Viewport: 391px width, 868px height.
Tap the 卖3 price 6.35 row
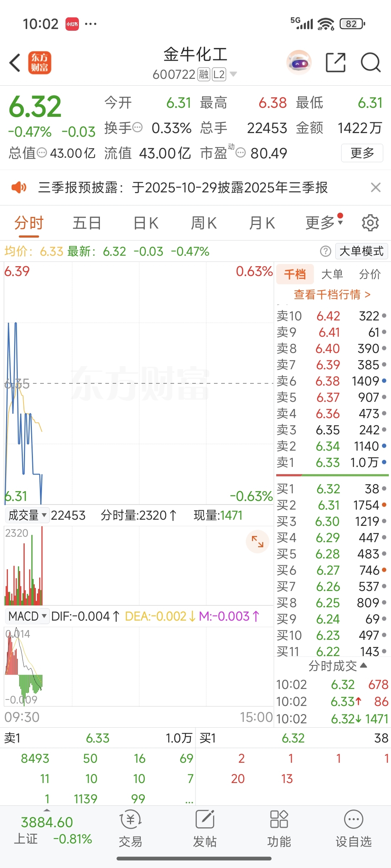[332, 430]
